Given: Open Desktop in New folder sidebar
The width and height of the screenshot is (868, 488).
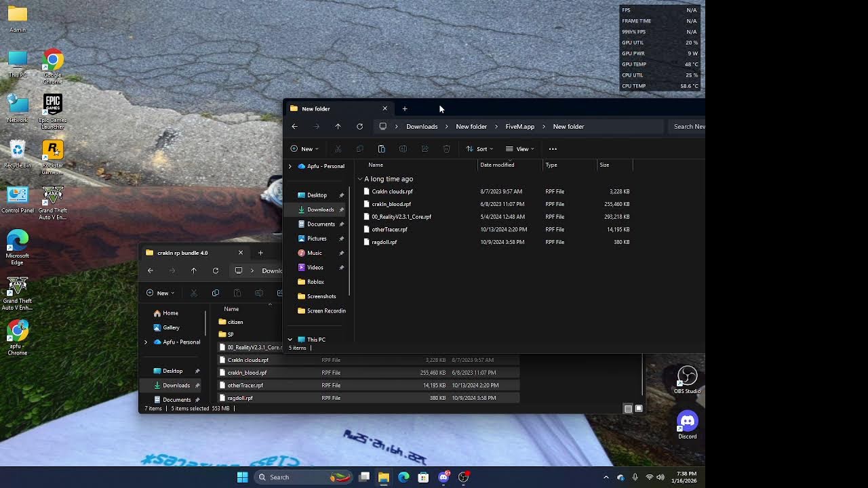Looking at the screenshot, I should 317,195.
